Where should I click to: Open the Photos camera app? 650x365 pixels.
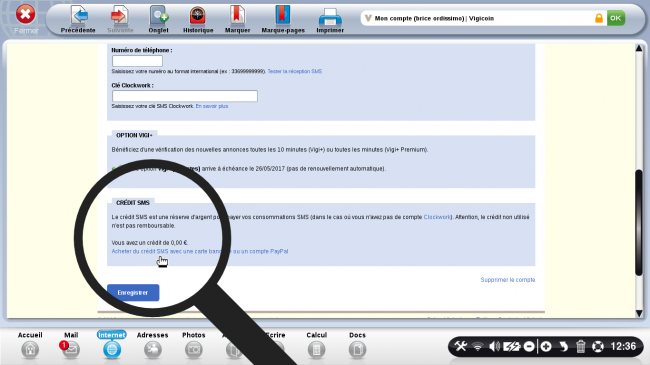click(x=194, y=350)
